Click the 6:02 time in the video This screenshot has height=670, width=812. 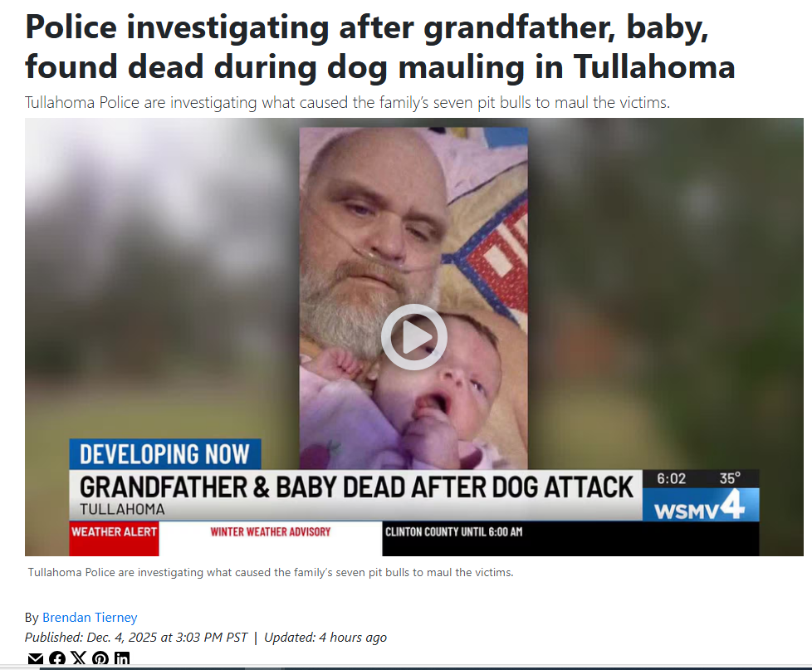671,478
